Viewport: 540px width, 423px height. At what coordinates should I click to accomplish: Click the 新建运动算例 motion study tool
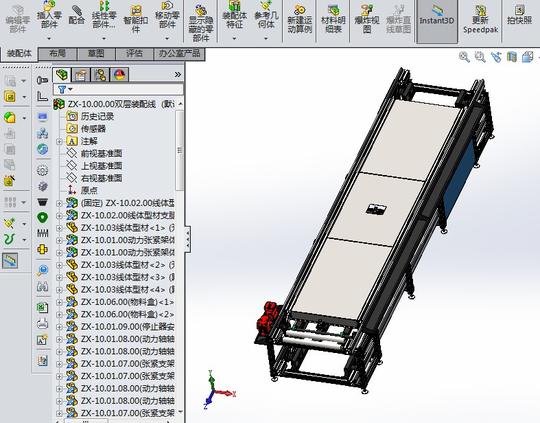coord(300,20)
